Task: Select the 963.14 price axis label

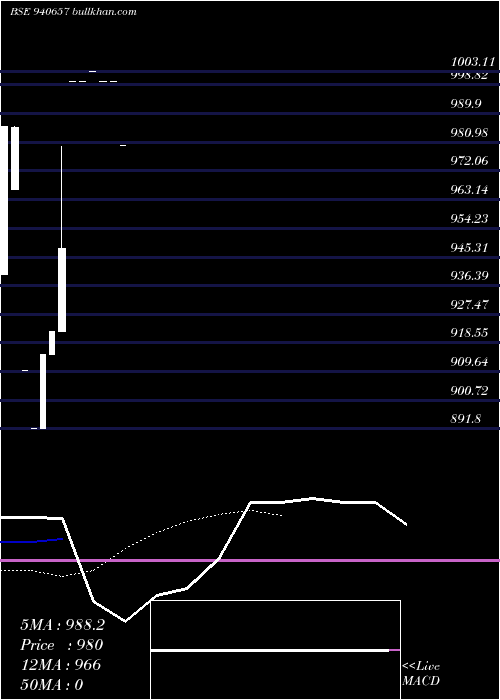Action: pyautogui.click(x=469, y=190)
